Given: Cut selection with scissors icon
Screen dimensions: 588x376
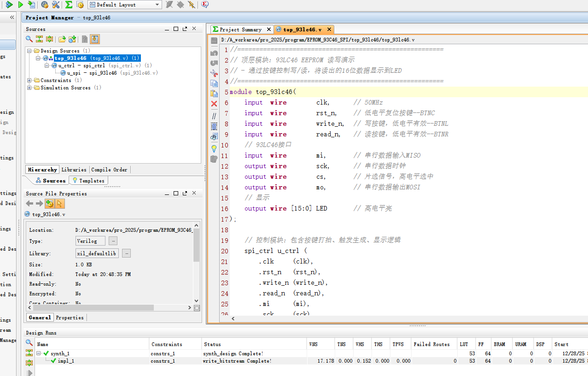Looking at the screenshot, I should [214, 73].
